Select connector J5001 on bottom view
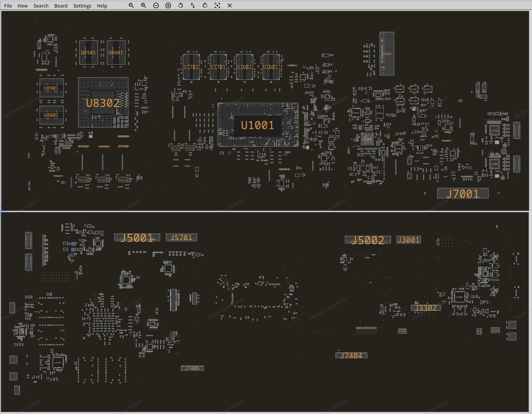This screenshot has height=414, width=532. pos(137,237)
